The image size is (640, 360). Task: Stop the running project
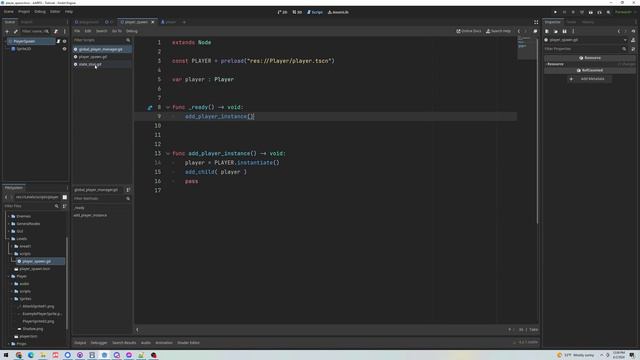(573, 12)
